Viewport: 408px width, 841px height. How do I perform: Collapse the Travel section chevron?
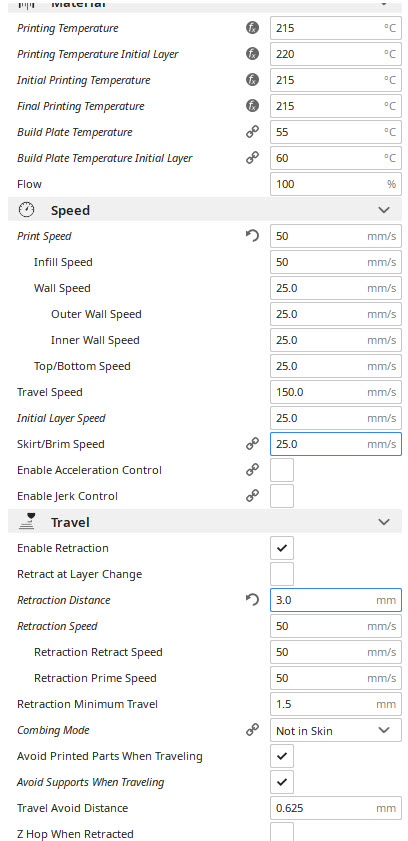(x=384, y=522)
